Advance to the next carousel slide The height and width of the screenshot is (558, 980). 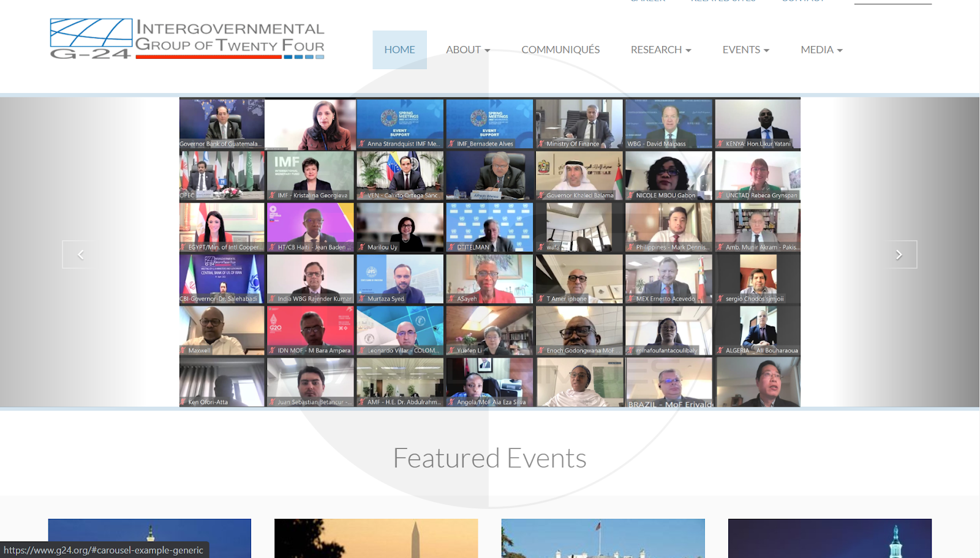899,254
